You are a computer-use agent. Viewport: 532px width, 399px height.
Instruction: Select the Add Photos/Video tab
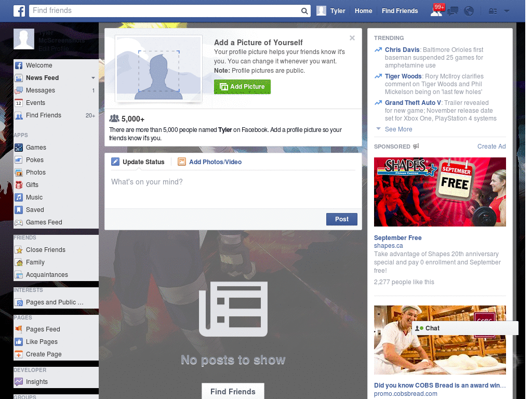coord(210,162)
